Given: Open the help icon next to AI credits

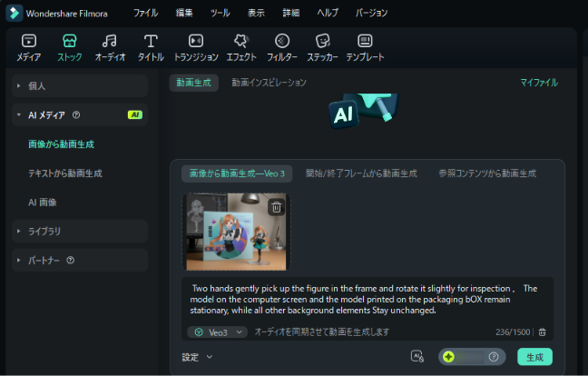Looking at the screenshot, I should [x=494, y=357].
